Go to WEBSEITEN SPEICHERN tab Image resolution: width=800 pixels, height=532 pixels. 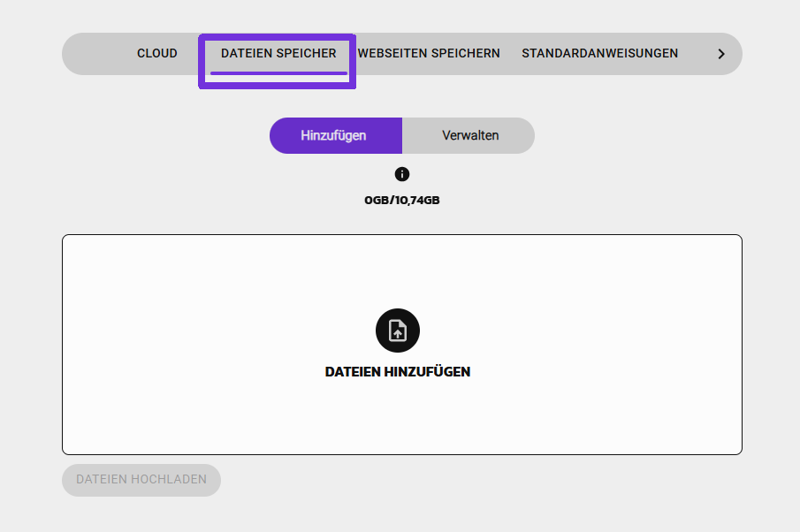point(429,53)
